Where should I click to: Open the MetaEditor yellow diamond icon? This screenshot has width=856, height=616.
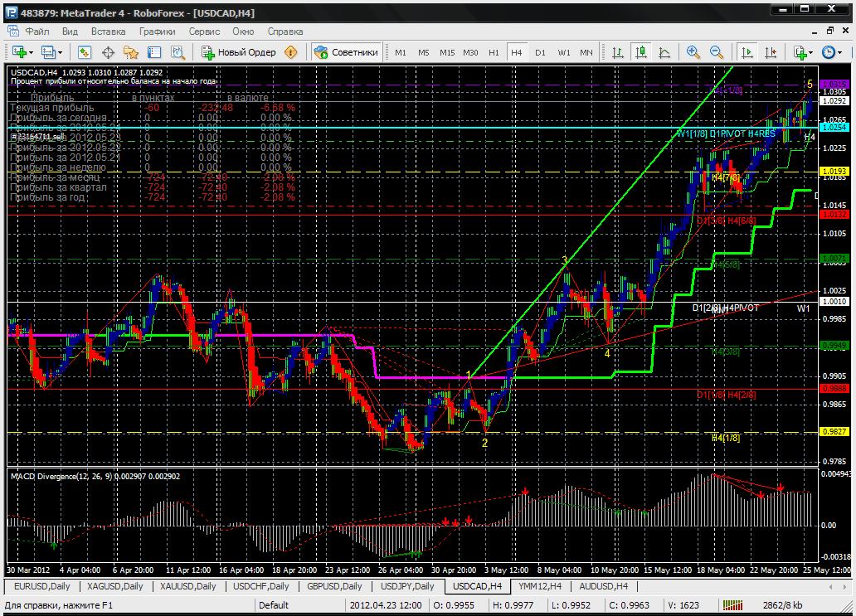[291, 52]
